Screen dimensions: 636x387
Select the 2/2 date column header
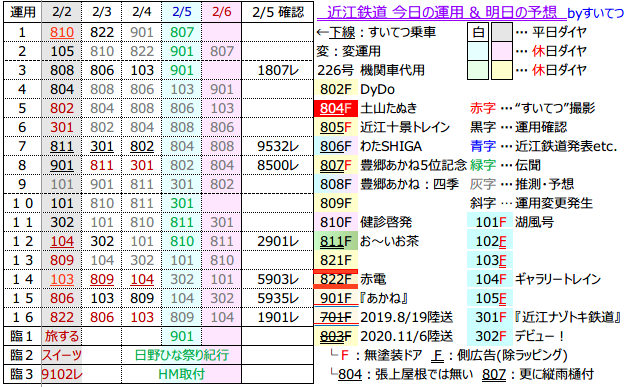click(x=62, y=12)
